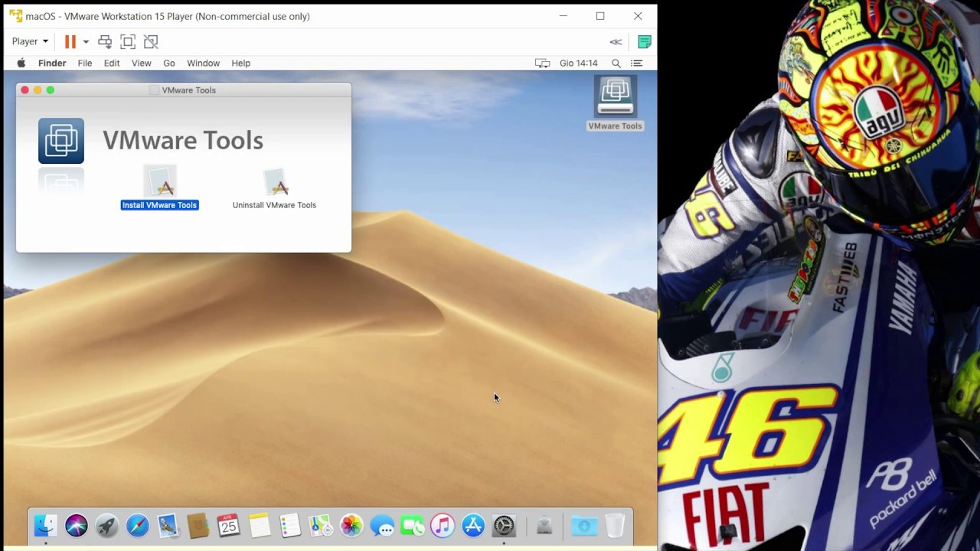This screenshot has width=980, height=551.
Task: Open Messages speech bubble in Dock
Action: click(x=382, y=526)
